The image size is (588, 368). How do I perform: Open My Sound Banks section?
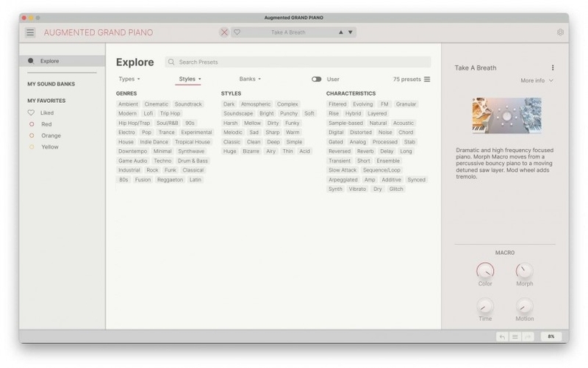tap(51, 84)
